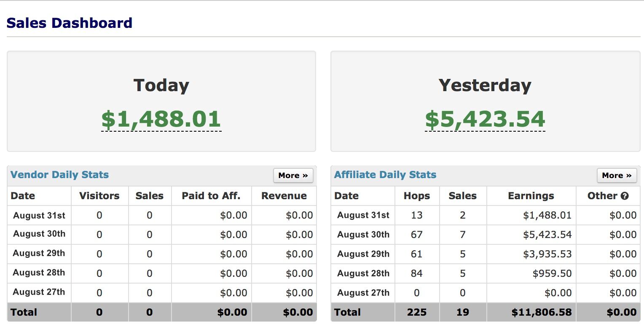Click August 28th in Affiliate table
Viewport: 644px width, 330px height.
click(x=363, y=273)
